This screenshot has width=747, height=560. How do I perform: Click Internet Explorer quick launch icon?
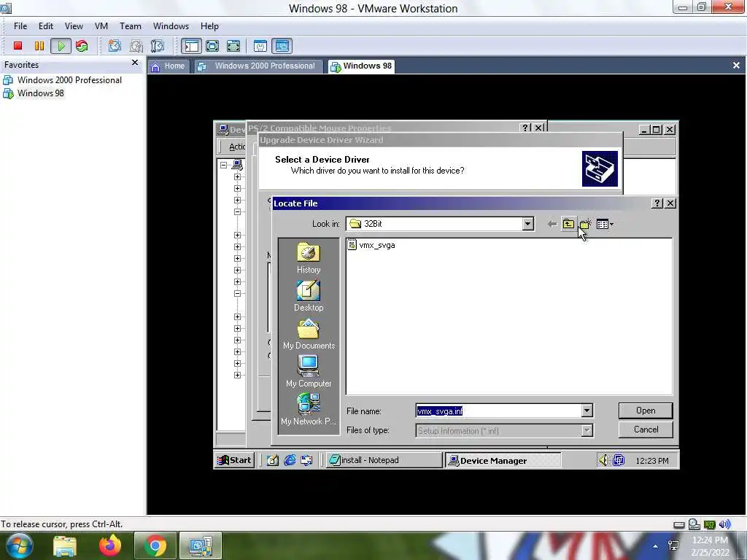pyautogui.click(x=290, y=461)
